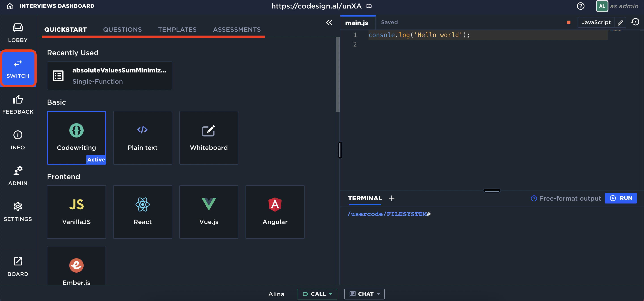This screenshot has width=644, height=301.
Task: Choose the Vue.js frontend card
Action: (x=209, y=212)
